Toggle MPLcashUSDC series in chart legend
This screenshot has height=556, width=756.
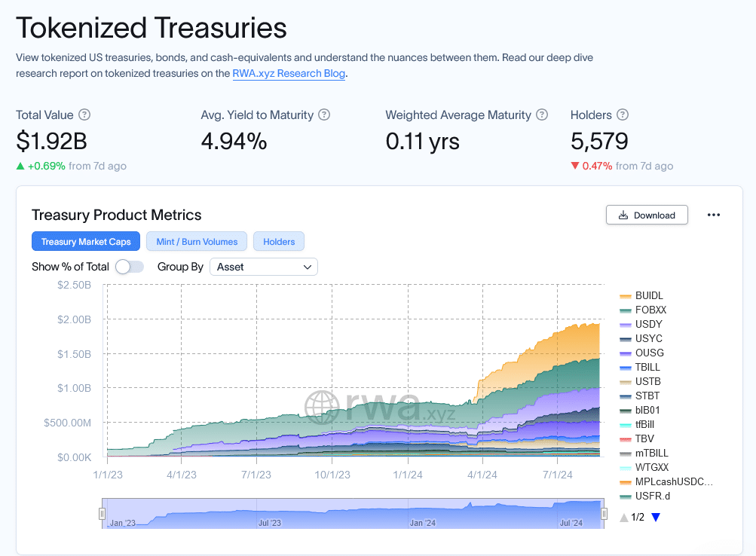click(x=666, y=482)
